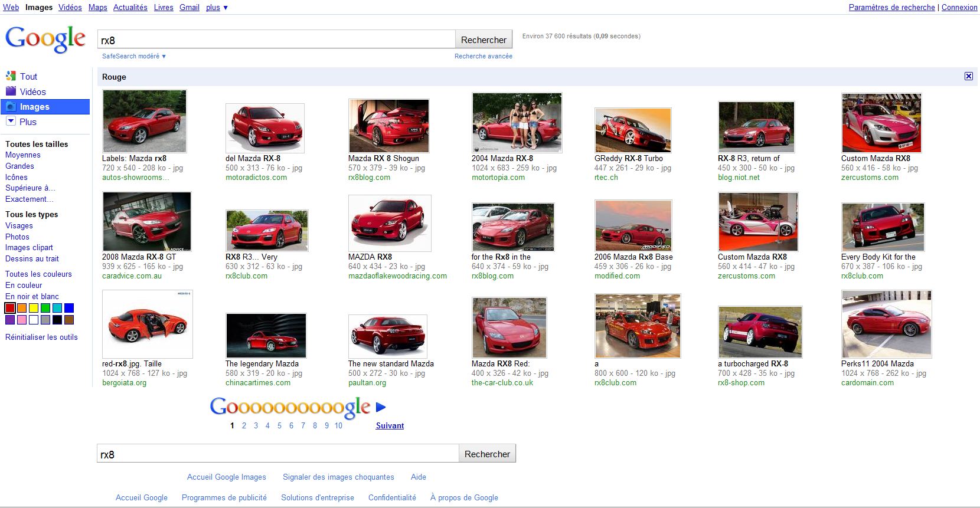Click the Tout icon in sidebar
This screenshot has width=980, height=508.
11,76
